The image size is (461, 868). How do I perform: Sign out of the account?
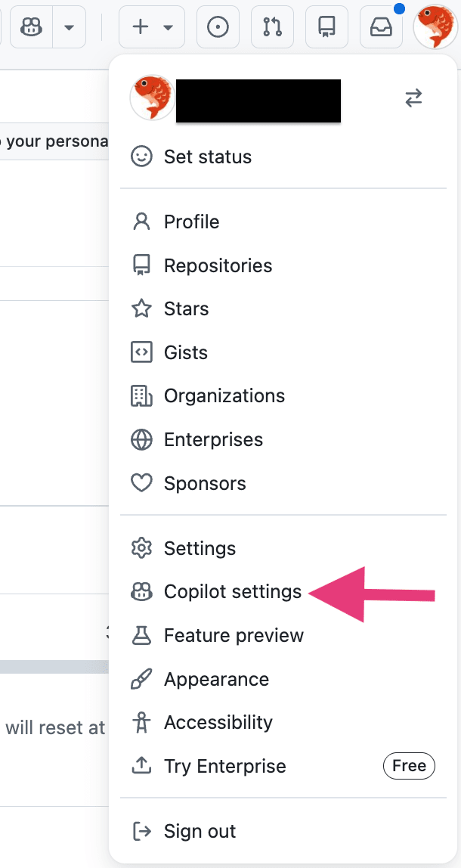[200, 831]
